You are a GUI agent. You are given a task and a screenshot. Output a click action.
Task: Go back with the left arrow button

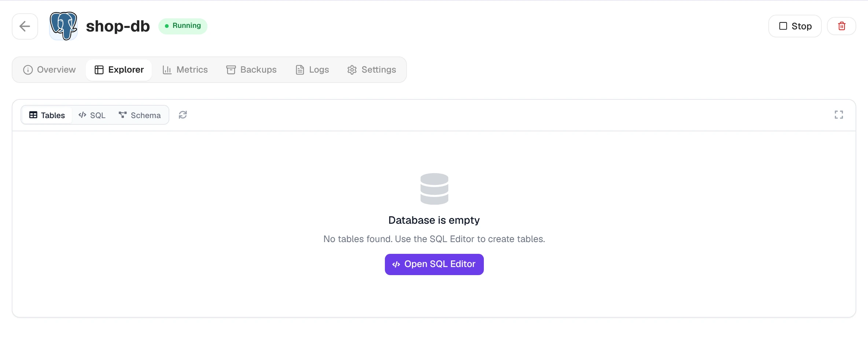25,26
